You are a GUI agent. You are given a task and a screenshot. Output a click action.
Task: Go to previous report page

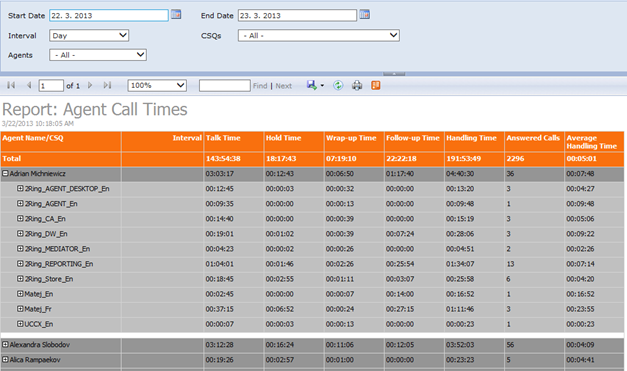(29, 85)
